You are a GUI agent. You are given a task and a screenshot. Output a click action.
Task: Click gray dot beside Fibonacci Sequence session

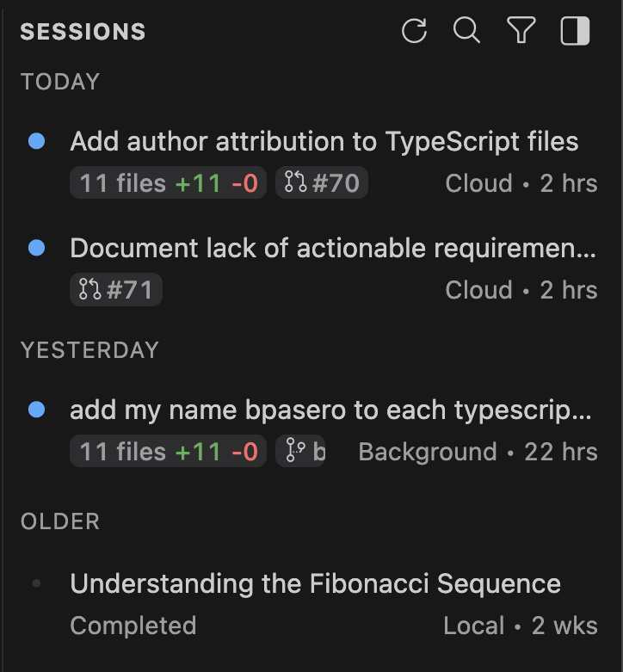pos(37,583)
